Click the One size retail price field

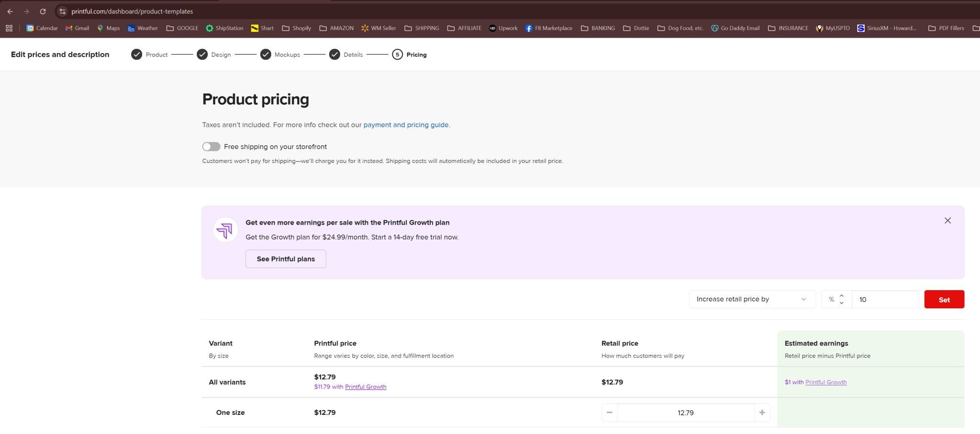point(685,412)
